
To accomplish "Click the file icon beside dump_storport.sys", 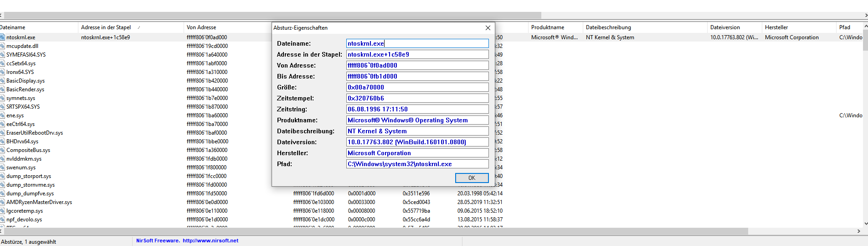I will coord(2,176).
